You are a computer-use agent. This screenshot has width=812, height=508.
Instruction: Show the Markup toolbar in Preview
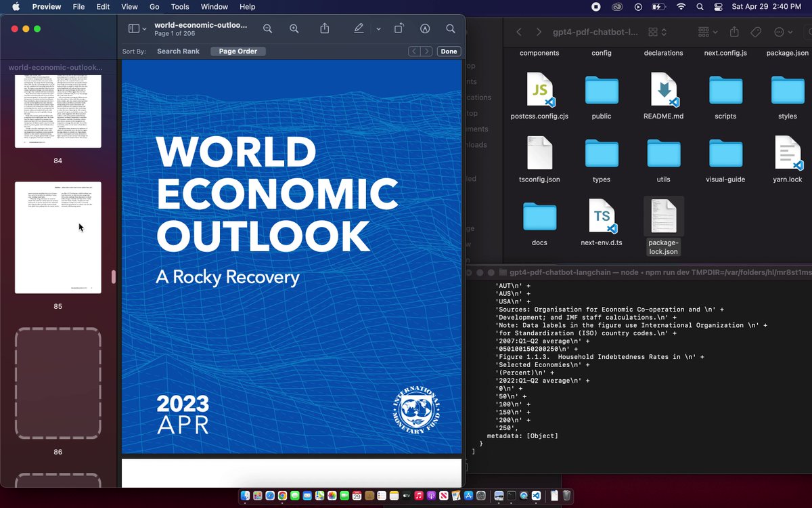tap(425, 28)
